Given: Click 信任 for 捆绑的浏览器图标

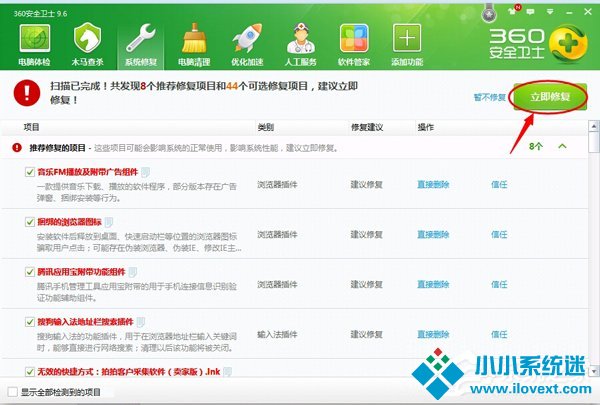Looking at the screenshot, I should (x=499, y=234).
